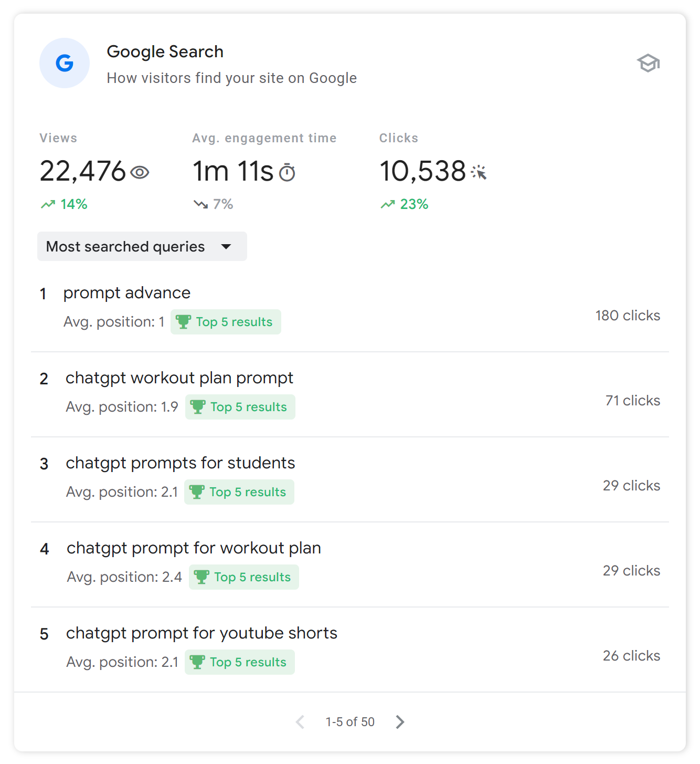Screen dimensions: 700x764
Task: Go to previous page of queries
Action: pos(300,722)
